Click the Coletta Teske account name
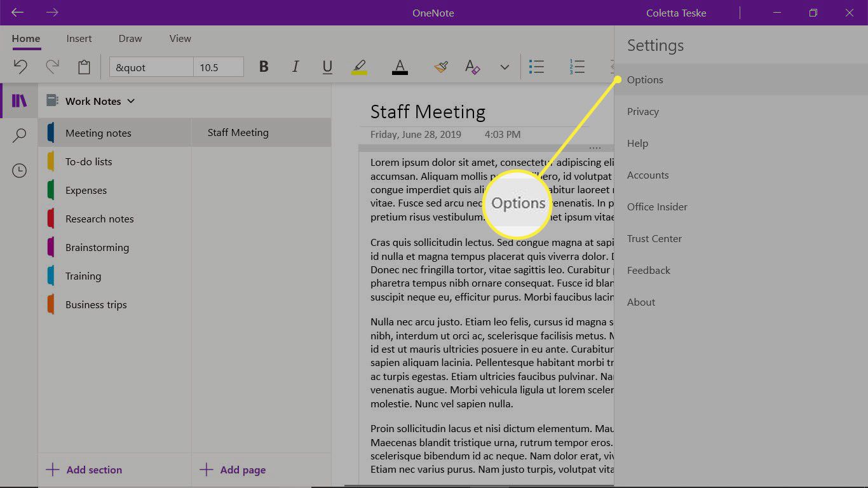 point(676,13)
